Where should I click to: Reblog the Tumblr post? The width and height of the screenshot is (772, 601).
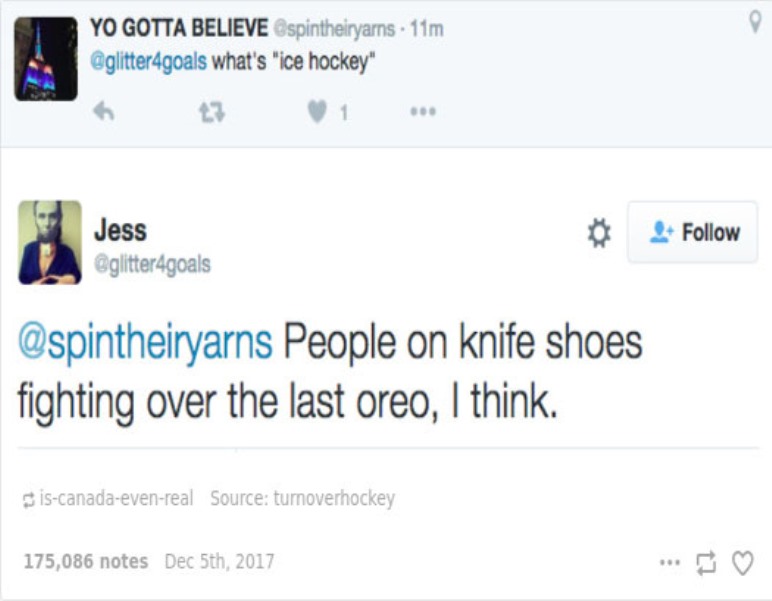point(706,563)
